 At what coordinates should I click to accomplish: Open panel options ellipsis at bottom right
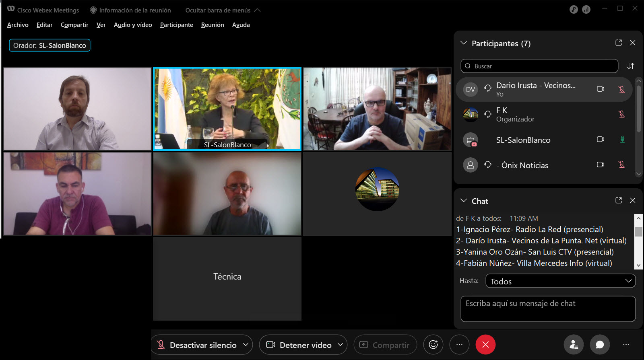coord(626,345)
